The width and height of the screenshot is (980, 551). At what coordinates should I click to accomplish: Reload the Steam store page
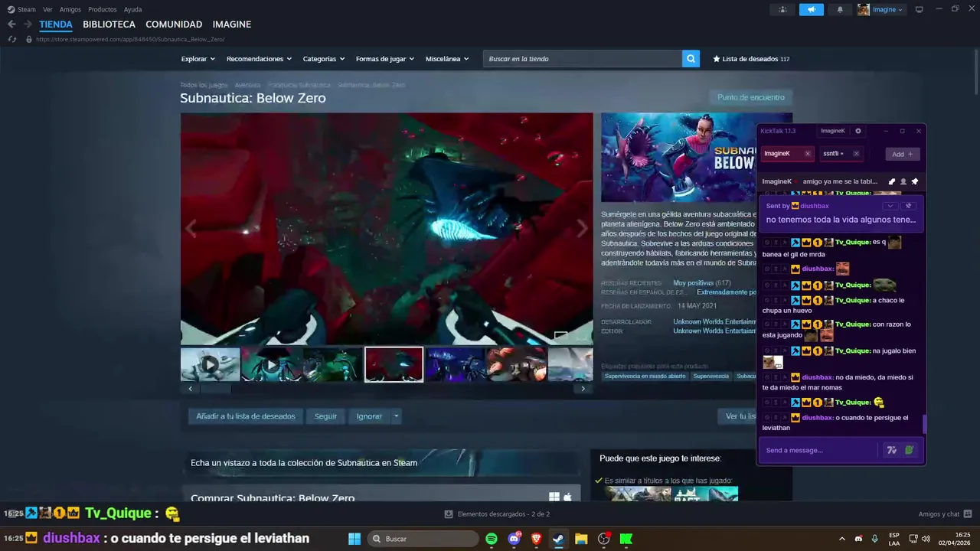point(12,39)
